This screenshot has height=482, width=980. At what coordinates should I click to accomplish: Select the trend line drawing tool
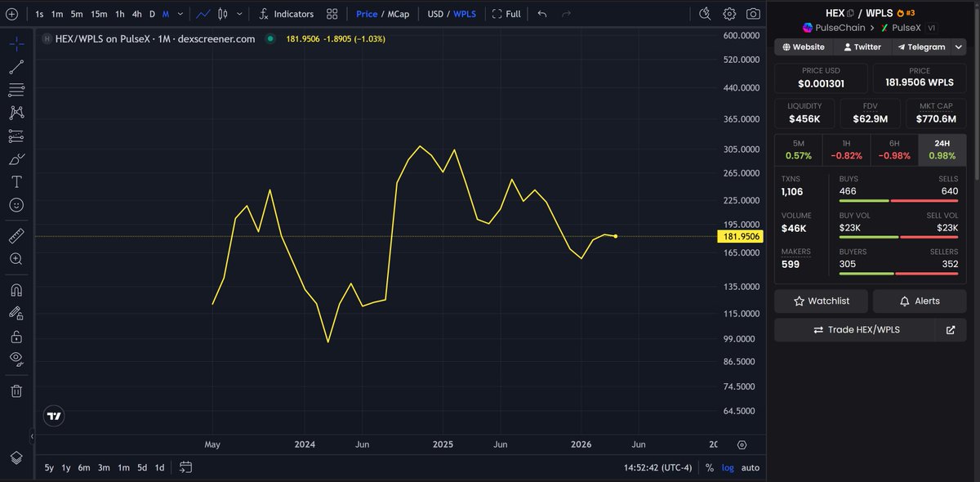[x=16, y=67]
